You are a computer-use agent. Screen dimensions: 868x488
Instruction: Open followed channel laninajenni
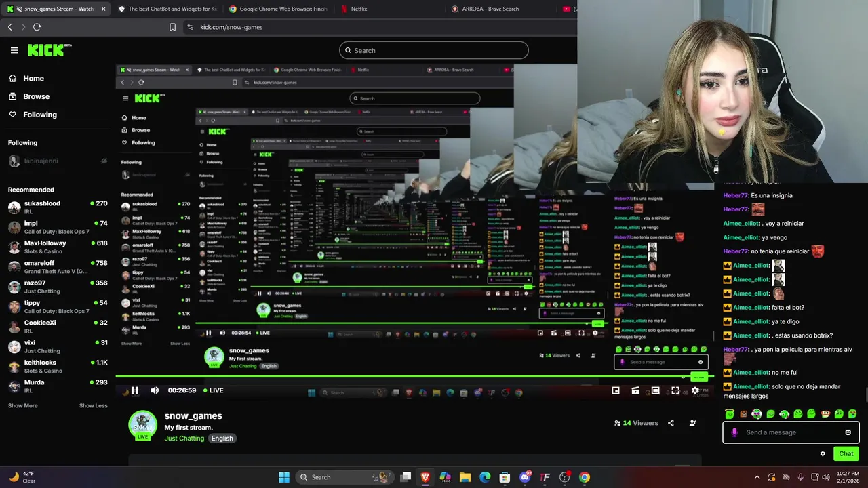[58, 161]
